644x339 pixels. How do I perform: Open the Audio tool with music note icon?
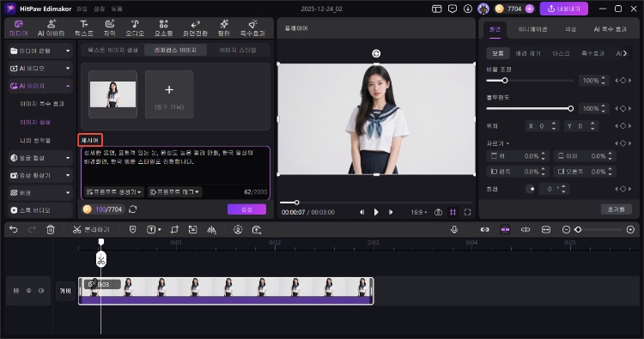click(x=135, y=28)
